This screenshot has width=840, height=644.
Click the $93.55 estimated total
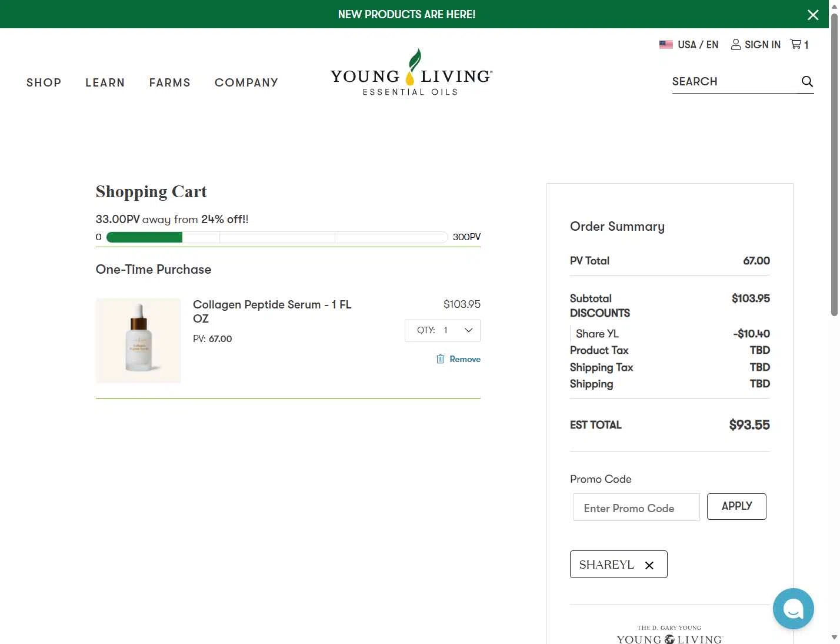[x=749, y=425]
